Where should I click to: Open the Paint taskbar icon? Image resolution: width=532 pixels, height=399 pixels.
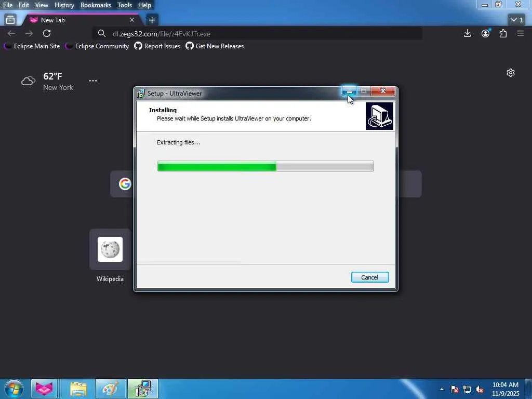pos(111,389)
